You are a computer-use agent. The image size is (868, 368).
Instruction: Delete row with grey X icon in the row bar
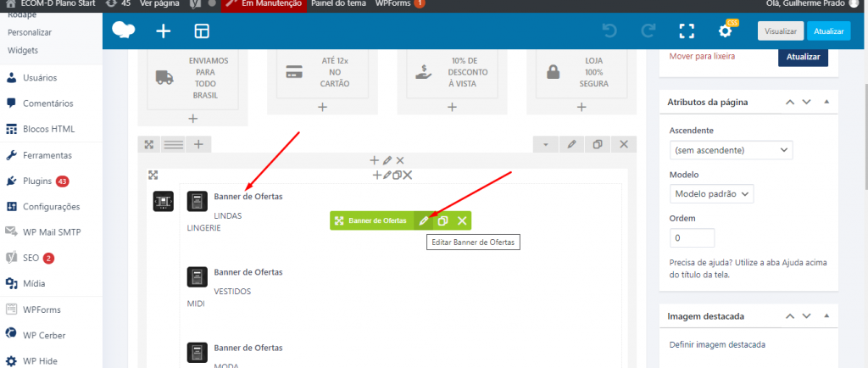point(624,144)
